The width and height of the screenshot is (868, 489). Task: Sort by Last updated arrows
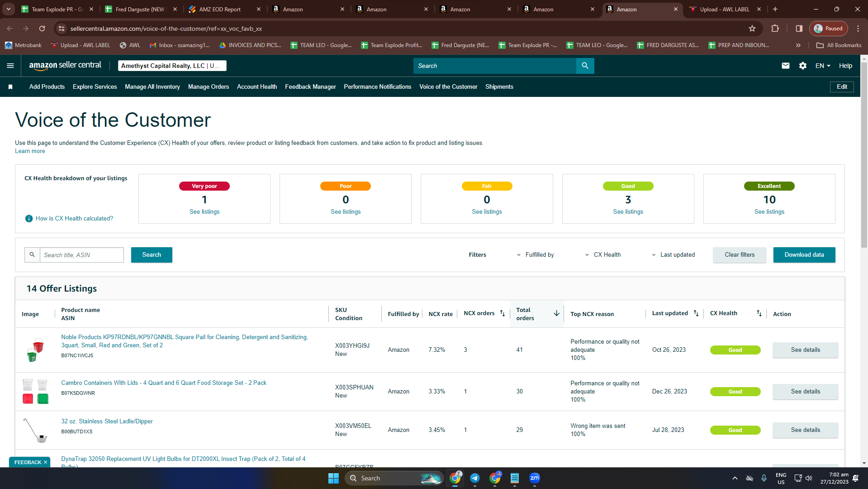pyautogui.click(x=696, y=313)
